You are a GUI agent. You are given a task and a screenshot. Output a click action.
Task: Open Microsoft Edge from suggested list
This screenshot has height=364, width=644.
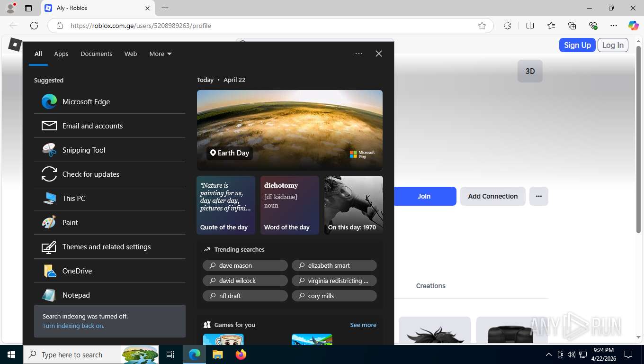109,101
